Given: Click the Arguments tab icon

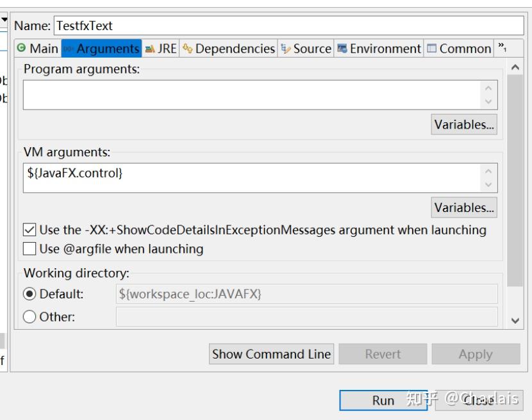Looking at the screenshot, I should pyautogui.click(x=68, y=49).
